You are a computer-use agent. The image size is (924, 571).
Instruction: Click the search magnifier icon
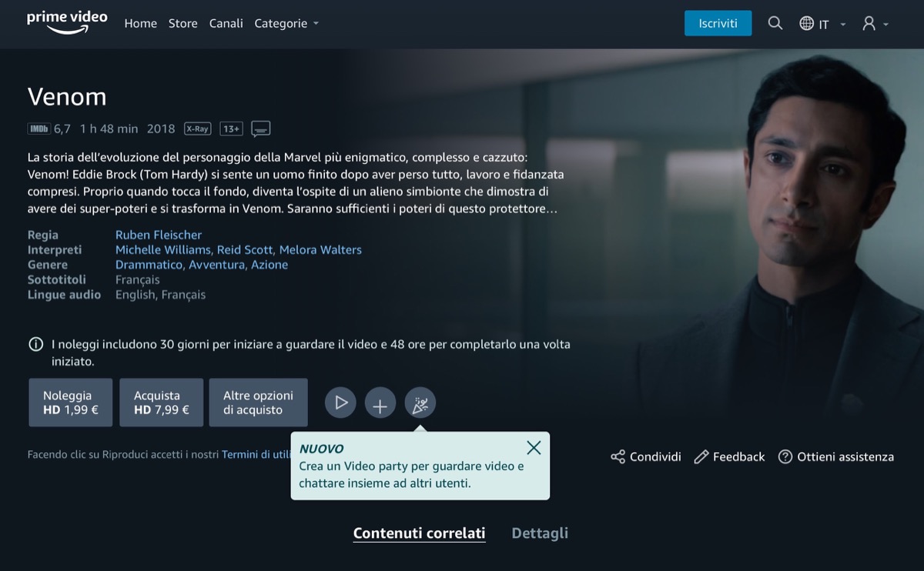[x=775, y=24]
